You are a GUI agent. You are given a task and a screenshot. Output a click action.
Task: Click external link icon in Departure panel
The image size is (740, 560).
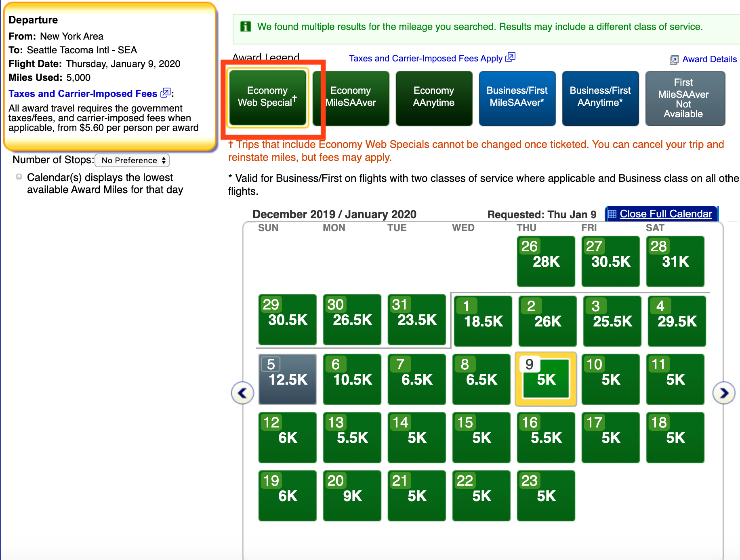(x=166, y=93)
